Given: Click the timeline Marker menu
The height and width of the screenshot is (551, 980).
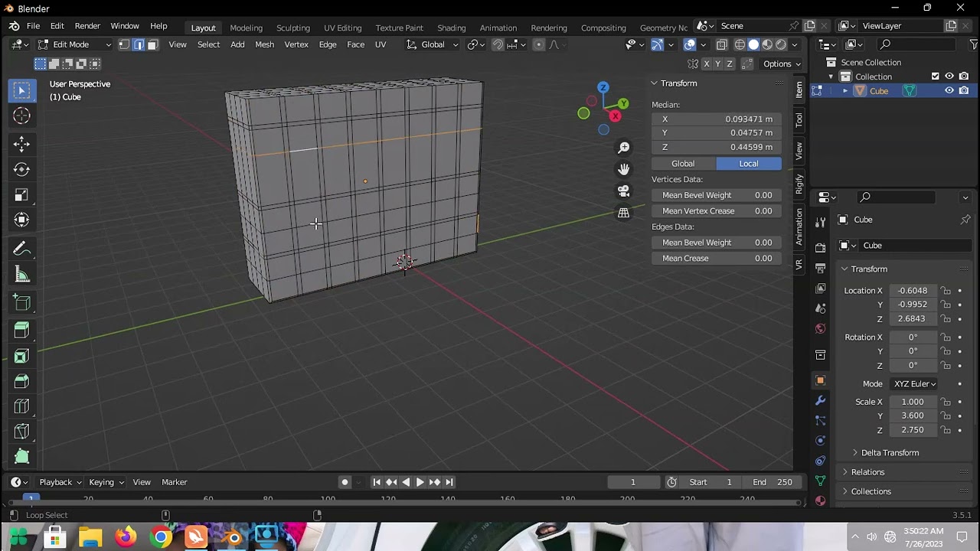Looking at the screenshot, I should tap(174, 482).
